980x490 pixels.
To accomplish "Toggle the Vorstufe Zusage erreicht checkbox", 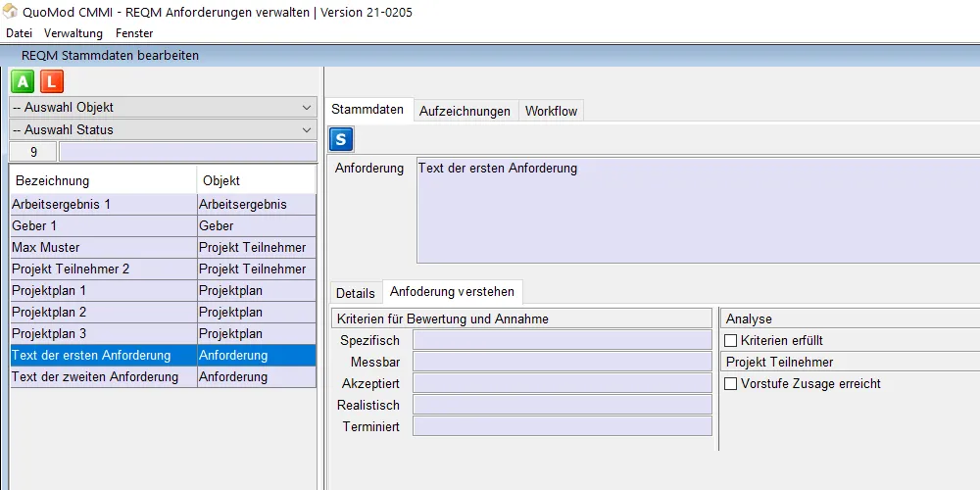I will tap(730, 383).
